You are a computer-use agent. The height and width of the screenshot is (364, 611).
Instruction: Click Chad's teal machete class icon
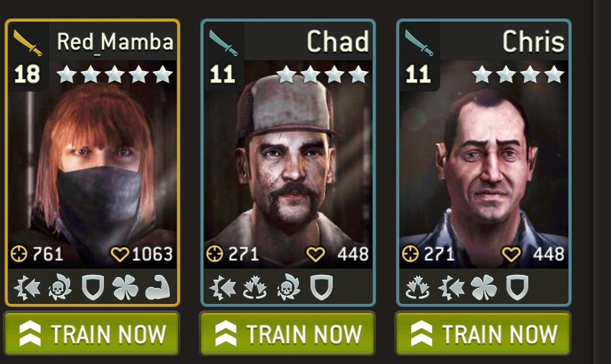pyautogui.click(x=223, y=43)
